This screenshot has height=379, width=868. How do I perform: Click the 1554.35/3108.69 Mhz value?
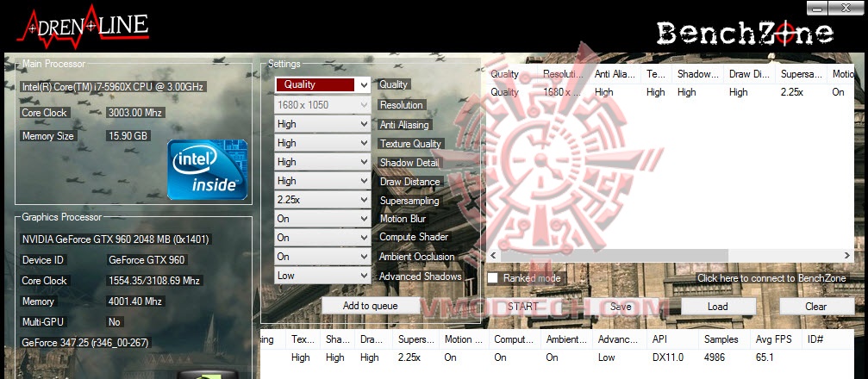pos(154,281)
